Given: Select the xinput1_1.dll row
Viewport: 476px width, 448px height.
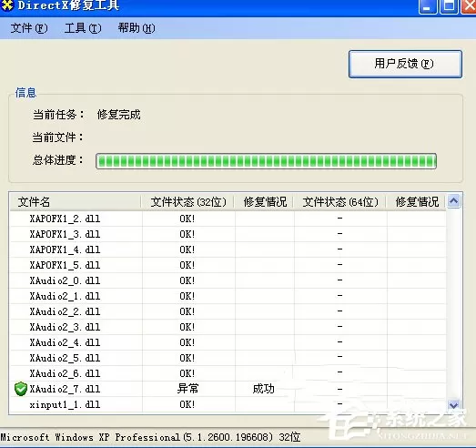Looking at the screenshot, I should [x=228, y=404].
